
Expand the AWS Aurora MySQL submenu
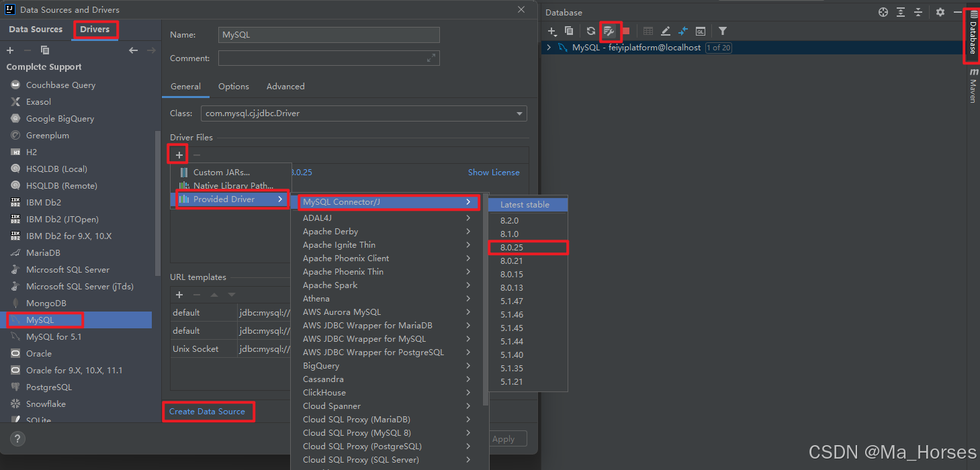(x=388, y=312)
